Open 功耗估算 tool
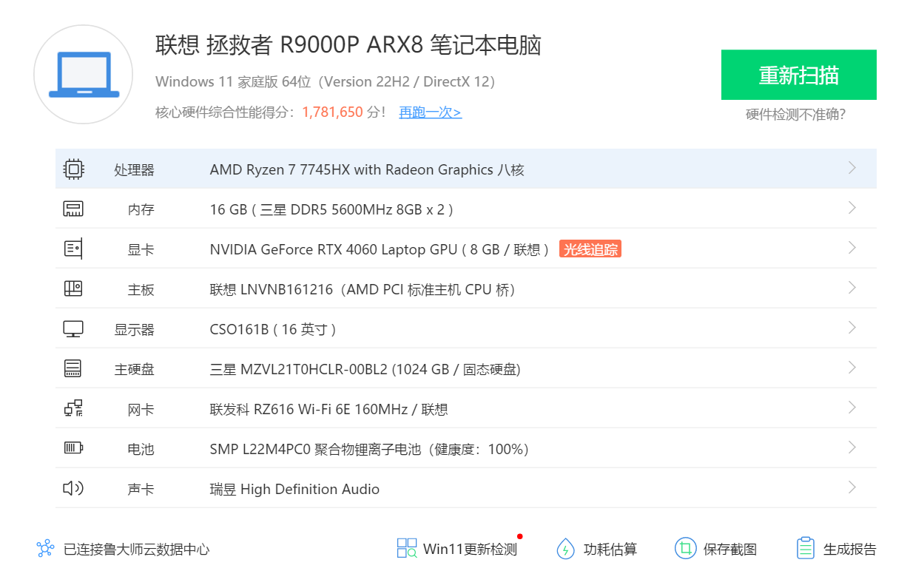Image resolution: width=910 pixels, height=588 pixels. coord(610,550)
